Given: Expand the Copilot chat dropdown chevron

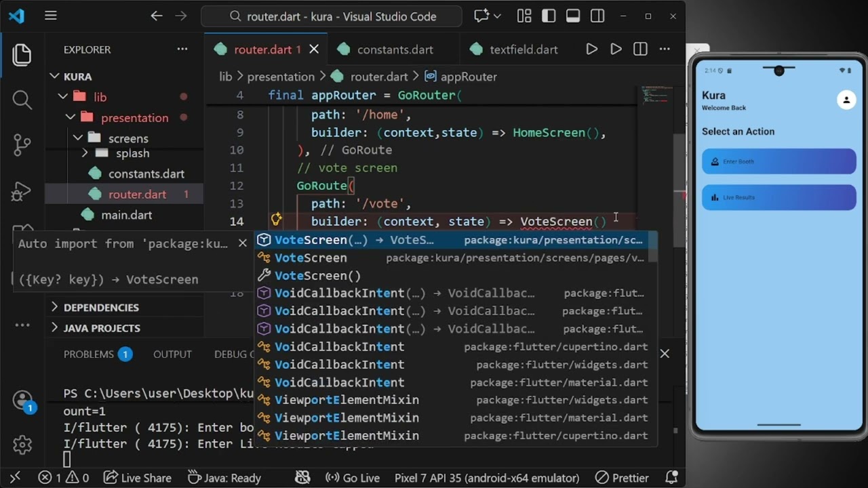Looking at the screenshot, I should click(497, 16).
